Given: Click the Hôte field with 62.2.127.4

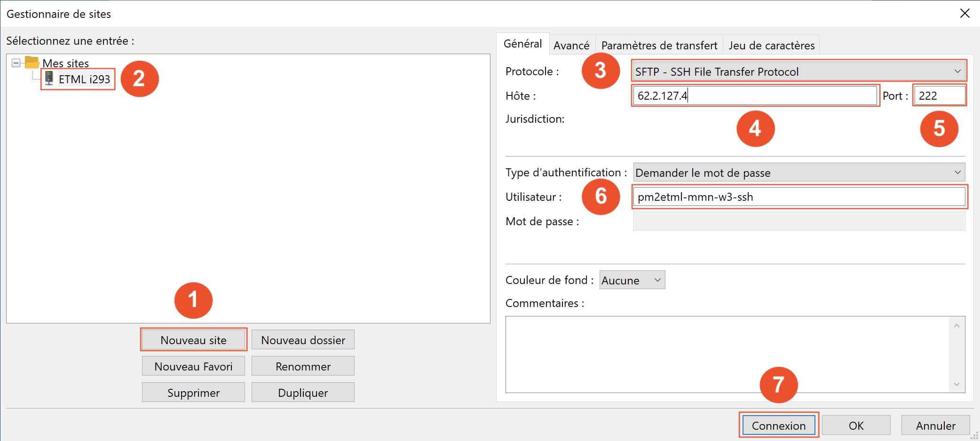Looking at the screenshot, I should 755,96.
